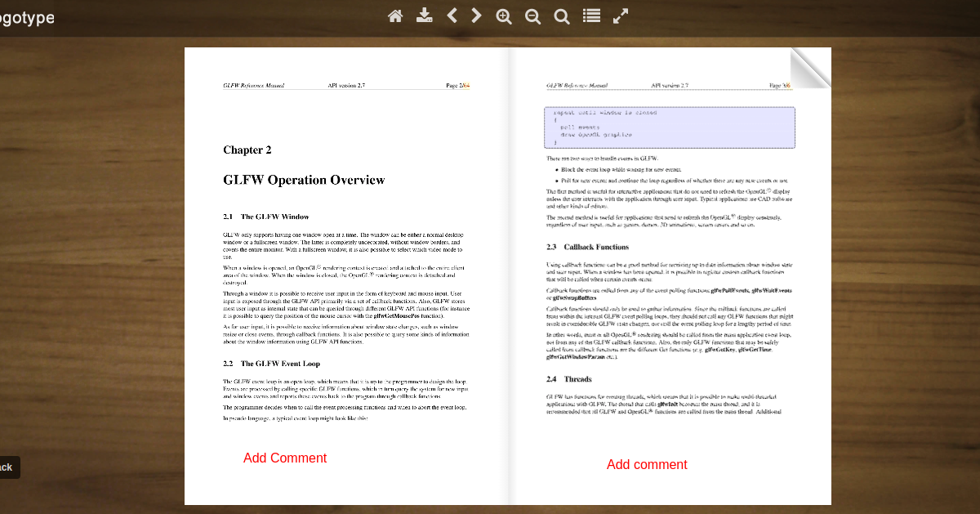Click section heading 2.4 Threads

point(569,379)
